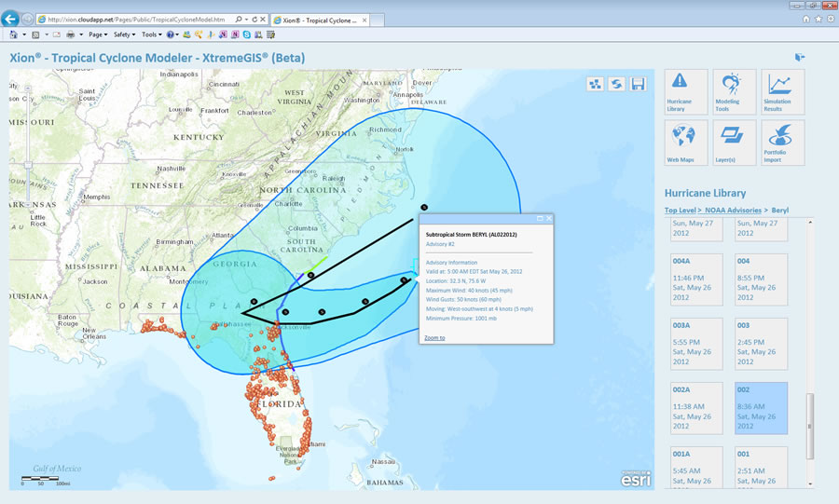Screen dimensions: 839x504
Task: Open IE favorites star icon
Action: tap(818, 19)
